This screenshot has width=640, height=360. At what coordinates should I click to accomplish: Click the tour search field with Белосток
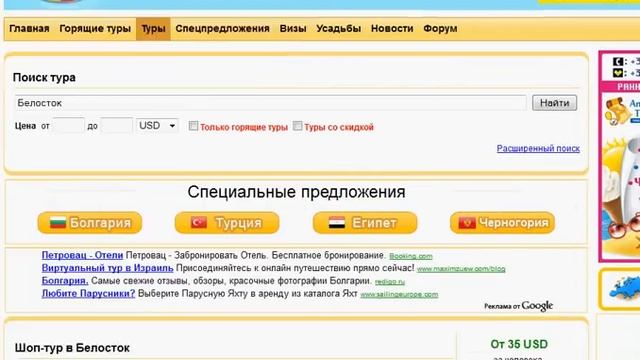pyautogui.click(x=271, y=103)
